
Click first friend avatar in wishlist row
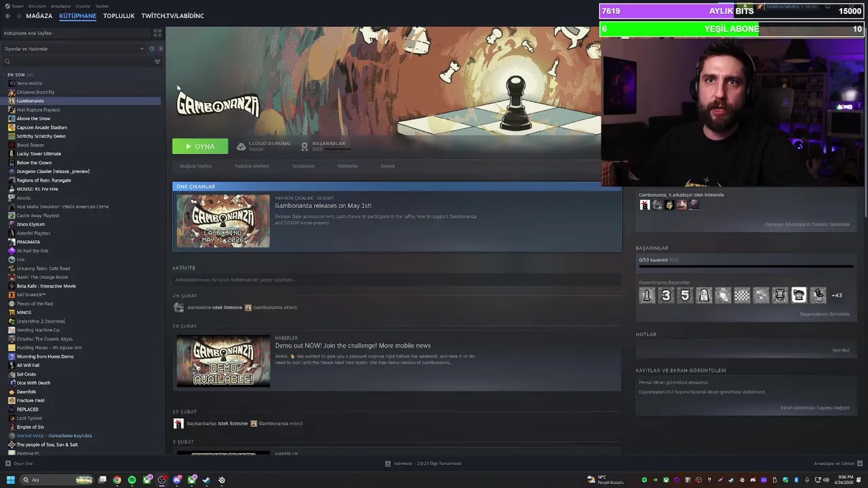pos(645,205)
